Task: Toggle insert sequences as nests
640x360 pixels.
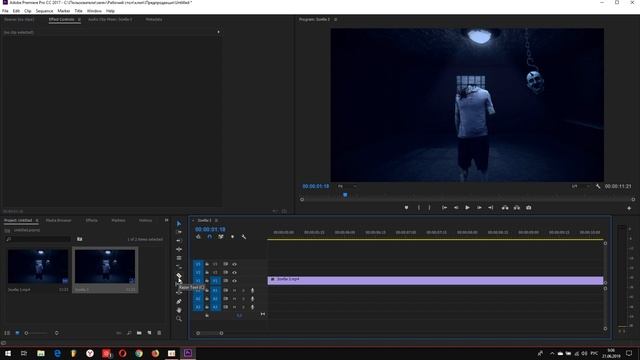Action: pos(198,237)
